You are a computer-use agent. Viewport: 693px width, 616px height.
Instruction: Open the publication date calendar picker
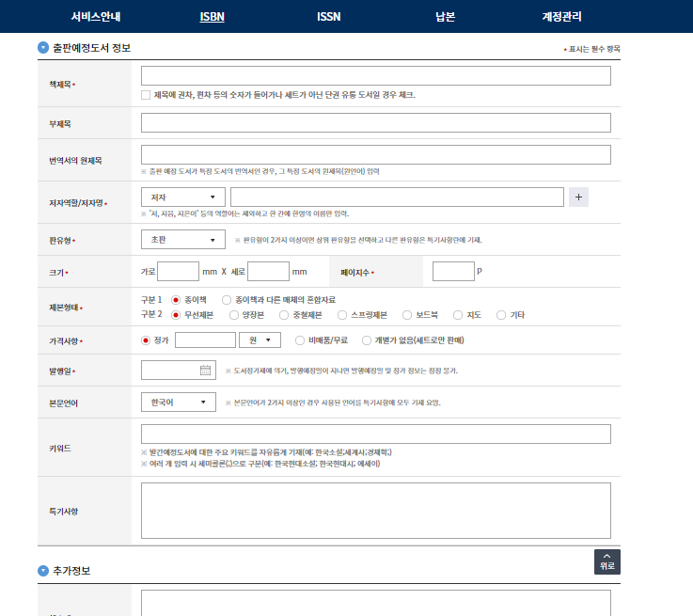[205, 371]
